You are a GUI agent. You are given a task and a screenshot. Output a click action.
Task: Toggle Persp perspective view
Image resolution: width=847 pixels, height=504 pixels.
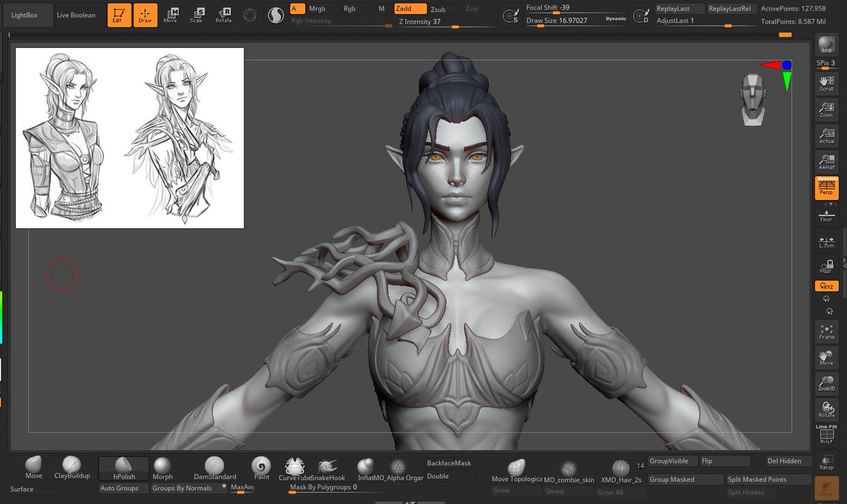click(x=826, y=190)
